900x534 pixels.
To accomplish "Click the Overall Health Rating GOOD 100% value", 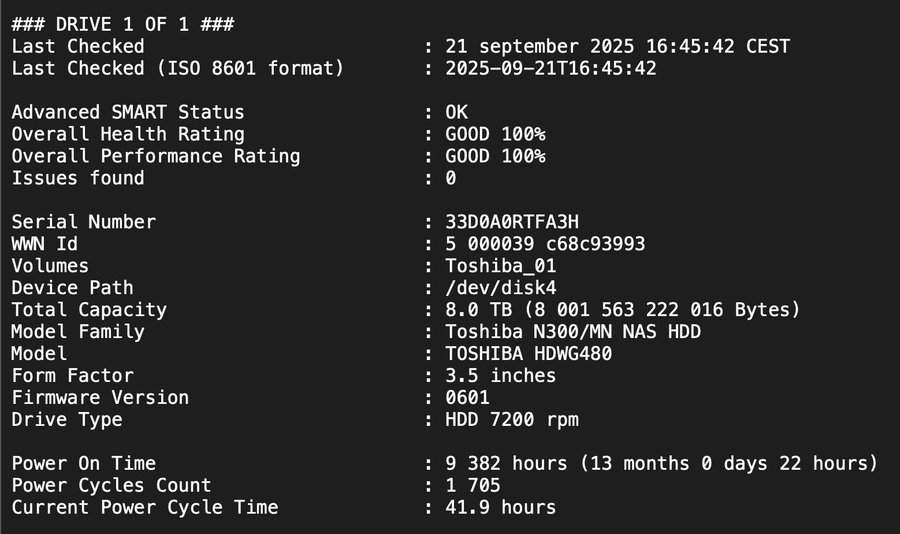I will pos(495,134).
